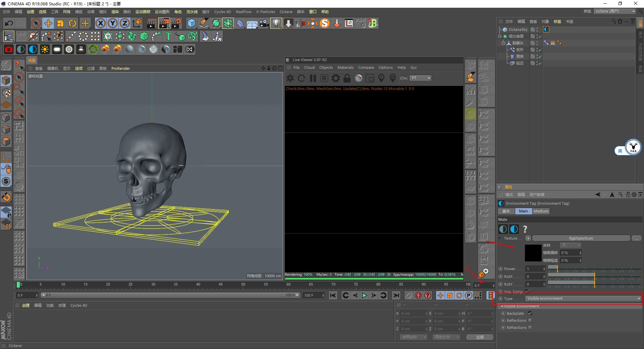Open Octane settings gear in Live Viewer
The height and width of the screenshot is (349, 644).
click(335, 78)
